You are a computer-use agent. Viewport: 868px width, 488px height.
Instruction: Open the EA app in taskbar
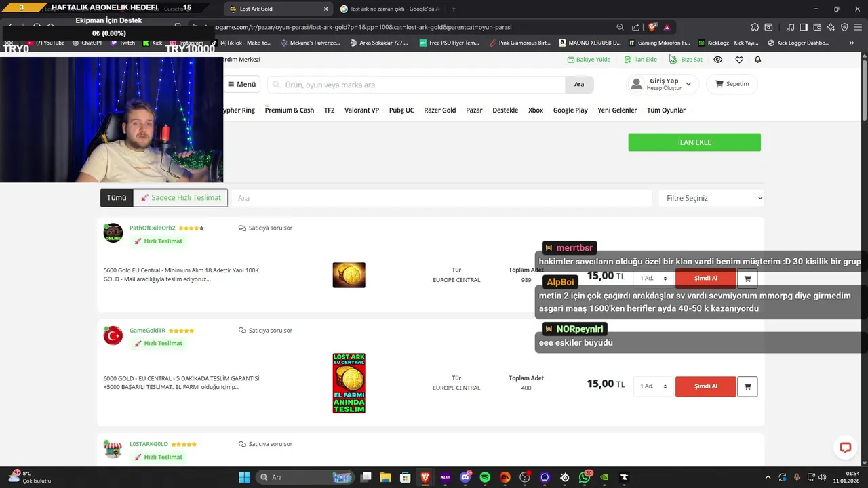pyautogui.click(x=505, y=477)
